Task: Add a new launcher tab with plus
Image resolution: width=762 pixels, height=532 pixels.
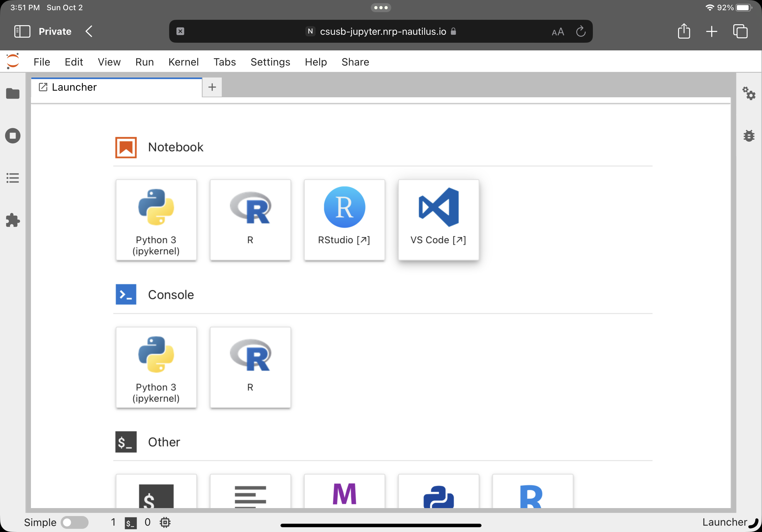Action: [212, 87]
